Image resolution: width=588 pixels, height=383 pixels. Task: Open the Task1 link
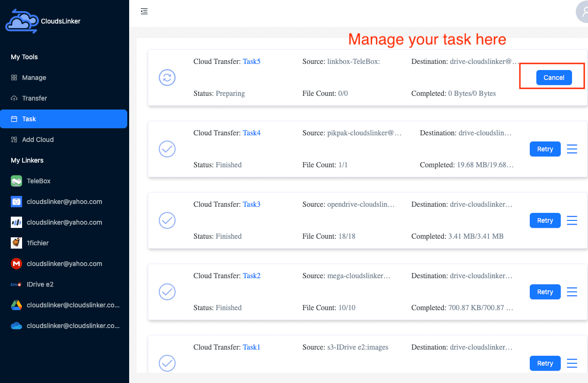click(x=252, y=347)
